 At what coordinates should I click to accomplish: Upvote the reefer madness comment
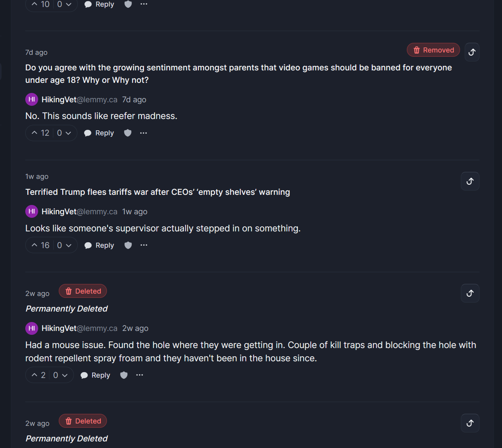(40, 133)
